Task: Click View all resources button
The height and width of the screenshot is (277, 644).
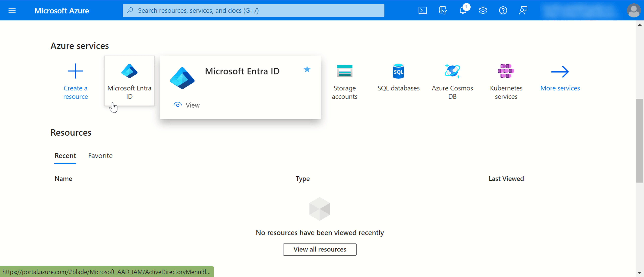Action: (x=319, y=249)
